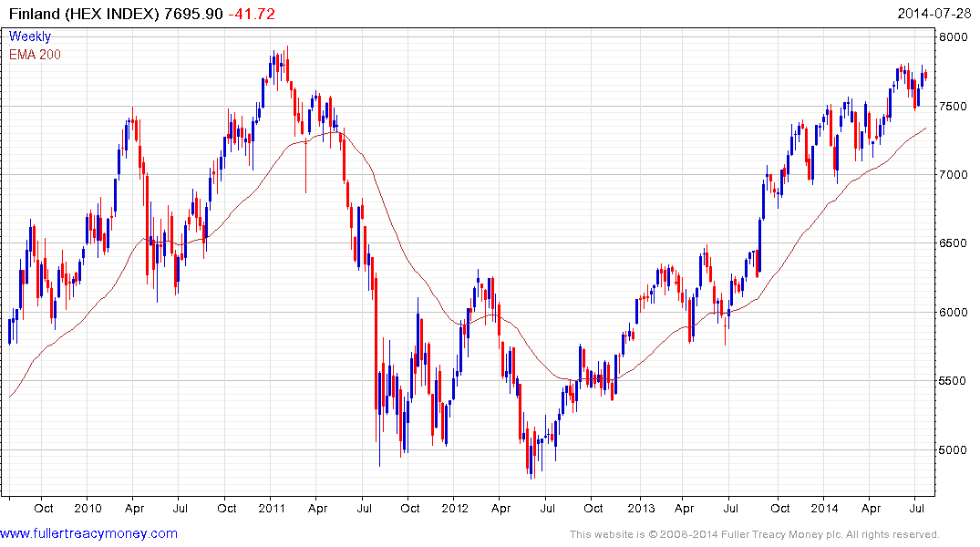
Task: Select the Weekly interval label
Action: click(x=30, y=36)
